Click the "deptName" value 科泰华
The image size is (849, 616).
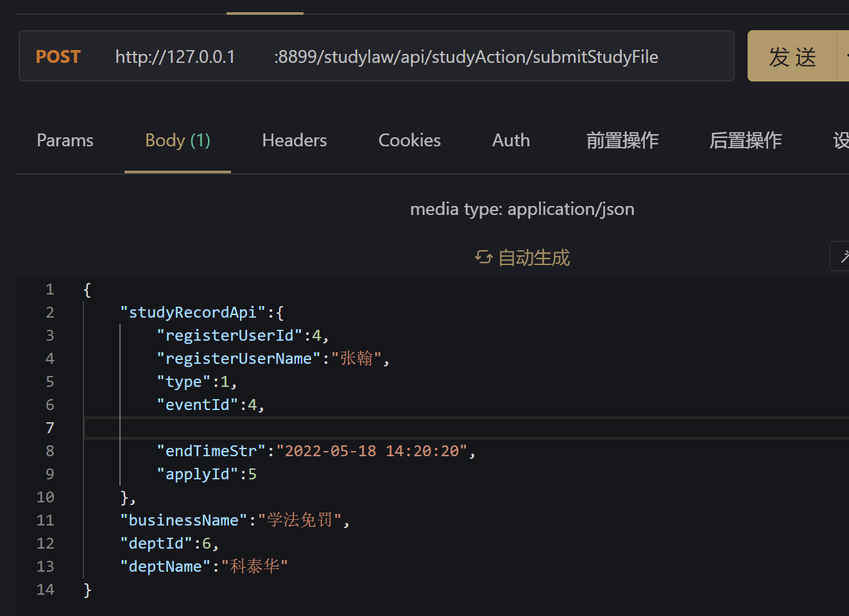click(255, 566)
